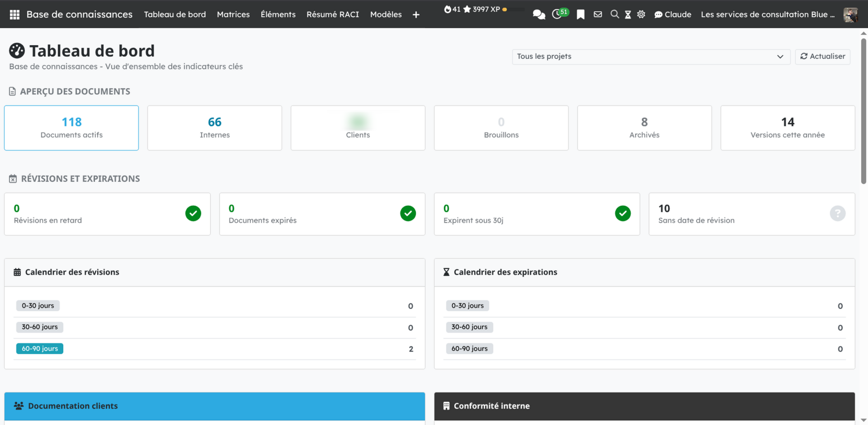Open the settings gear icon
Viewport: 868px width, 425px height.
(641, 14)
